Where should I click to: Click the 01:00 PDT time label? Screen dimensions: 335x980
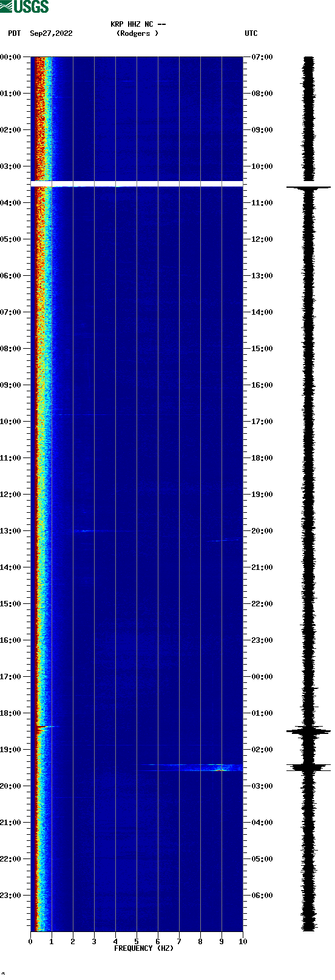10,94
